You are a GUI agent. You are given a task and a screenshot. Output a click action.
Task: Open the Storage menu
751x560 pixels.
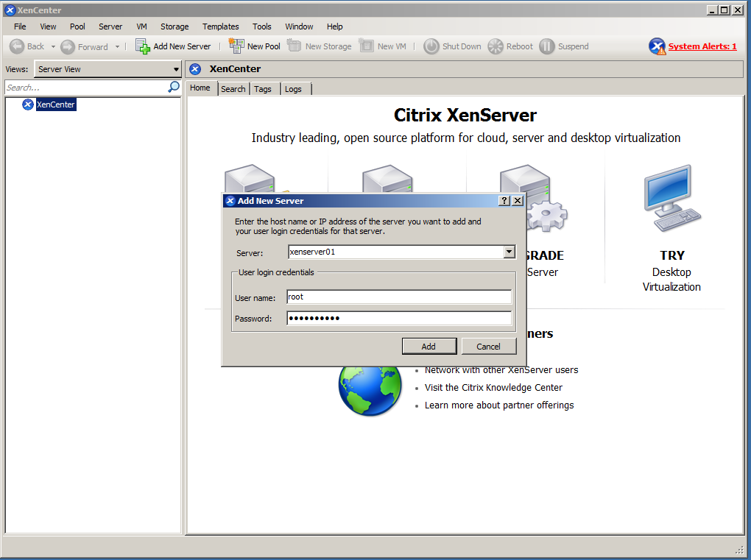(174, 26)
